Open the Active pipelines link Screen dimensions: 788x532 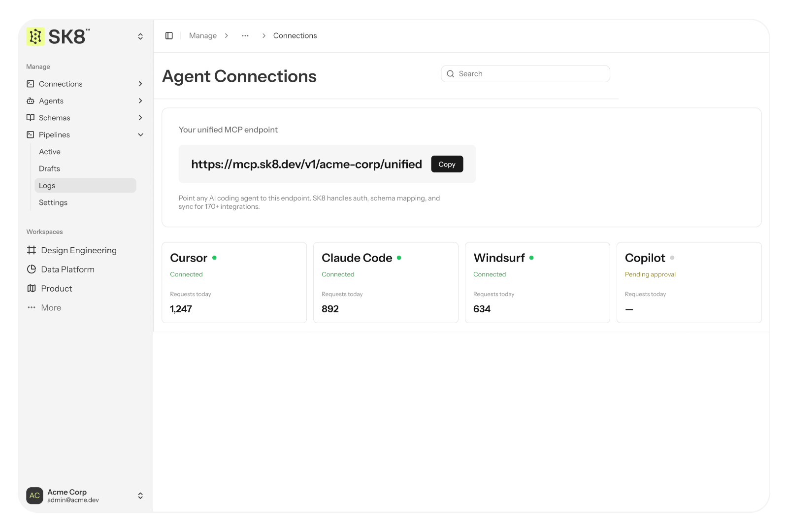click(x=49, y=151)
